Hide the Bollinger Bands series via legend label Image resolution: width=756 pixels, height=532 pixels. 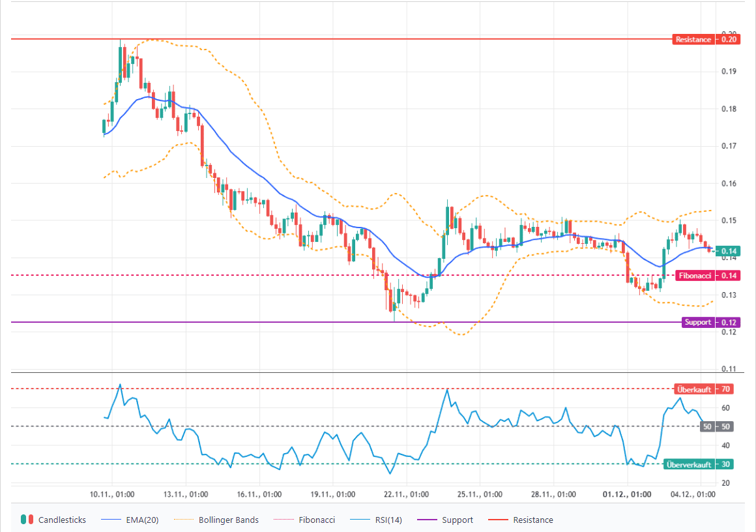click(229, 520)
